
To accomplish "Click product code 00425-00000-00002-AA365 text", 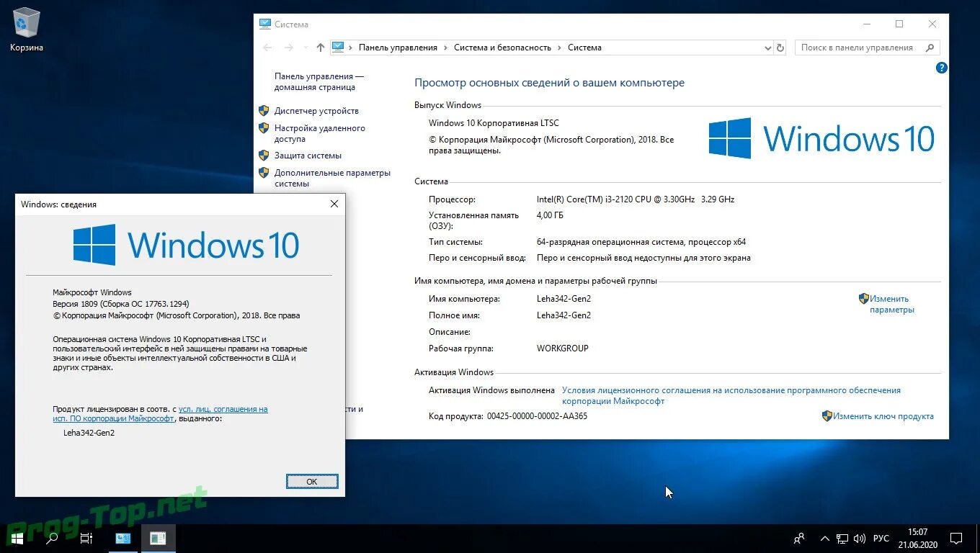I will (537, 416).
